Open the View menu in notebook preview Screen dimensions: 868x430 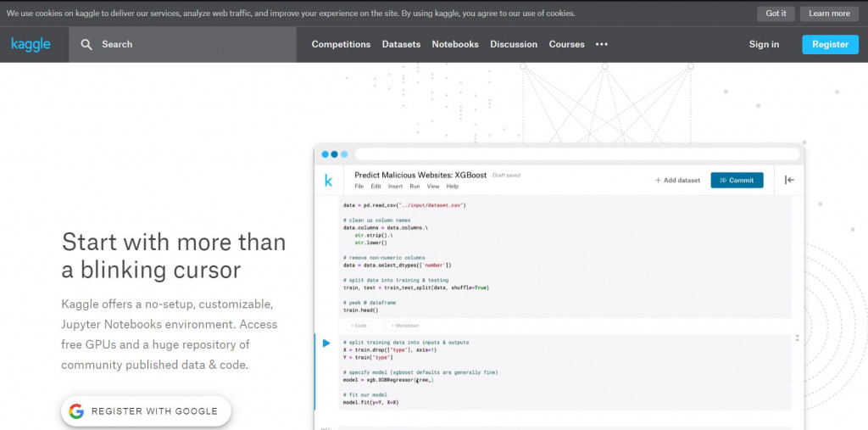(x=433, y=187)
